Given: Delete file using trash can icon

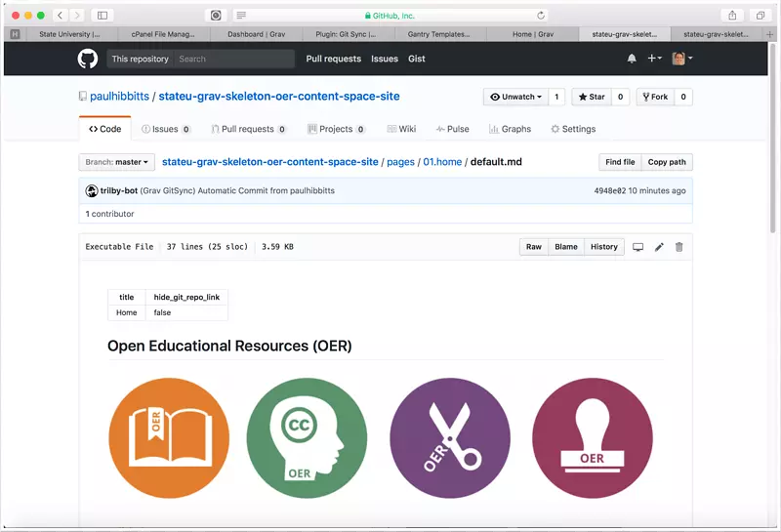Looking at the screenshot, I should pos(679,247).
